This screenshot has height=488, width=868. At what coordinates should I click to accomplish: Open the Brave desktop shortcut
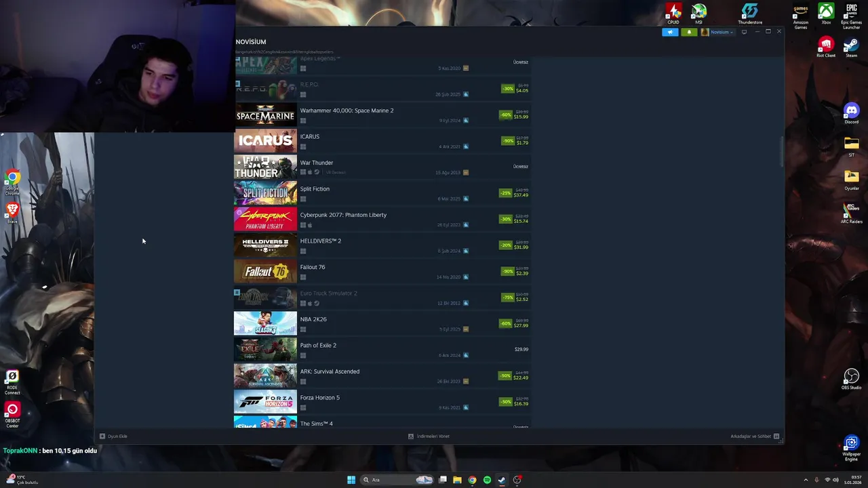coord(12,214)
